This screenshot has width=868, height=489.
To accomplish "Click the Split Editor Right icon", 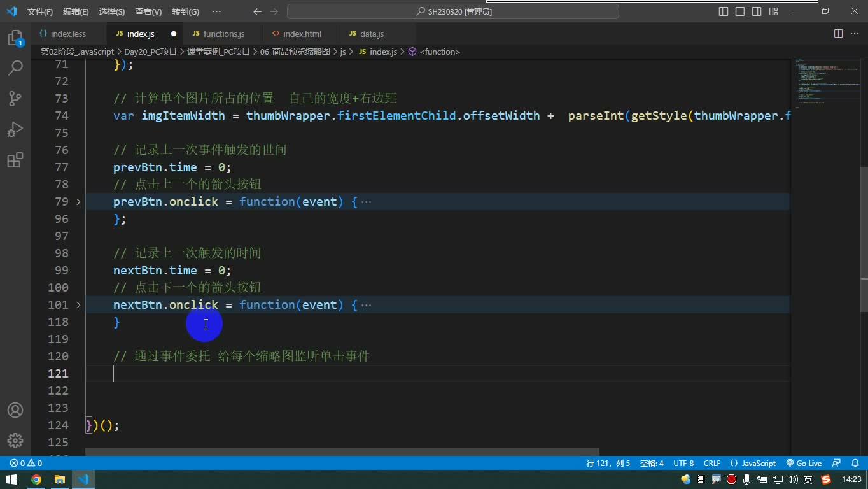I will coord(839,34).
